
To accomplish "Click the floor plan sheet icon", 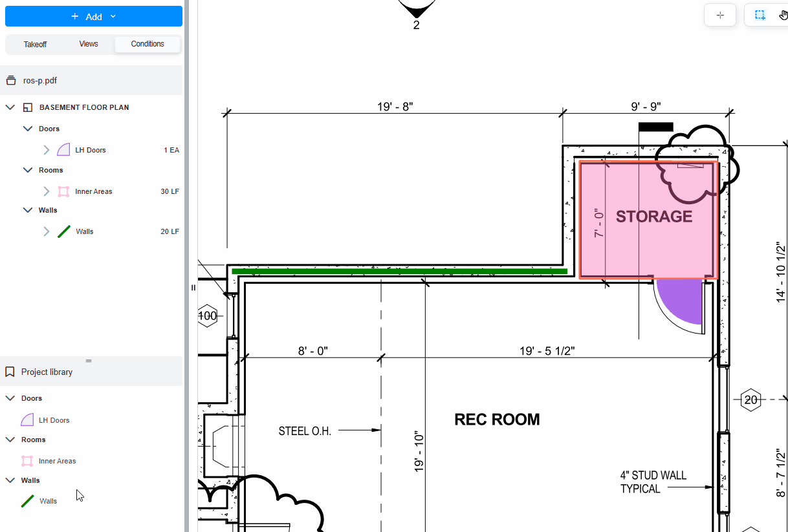I will coord(28,107).
